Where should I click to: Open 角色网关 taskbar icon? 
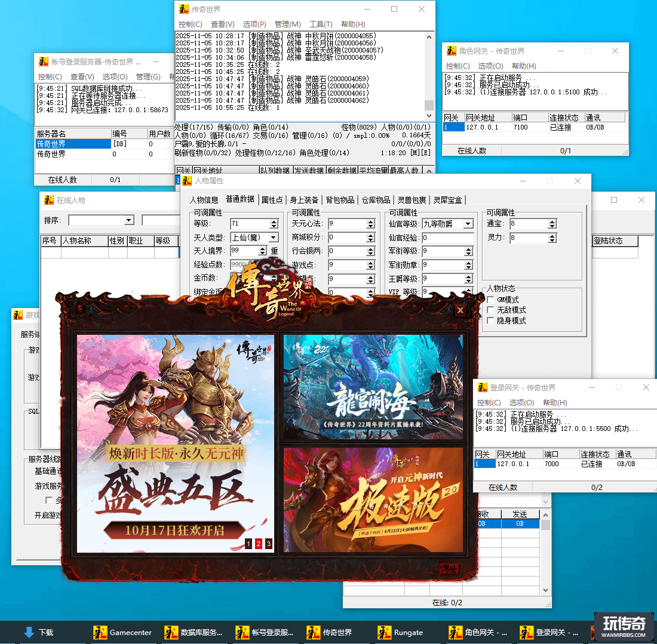pos(478,632)
